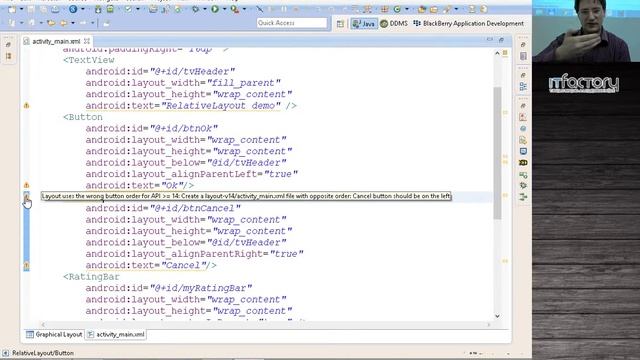The width and height of the screenshot is (640, 360).
Task: Click the RelativeLayout/Button status text
Action: 43,353
